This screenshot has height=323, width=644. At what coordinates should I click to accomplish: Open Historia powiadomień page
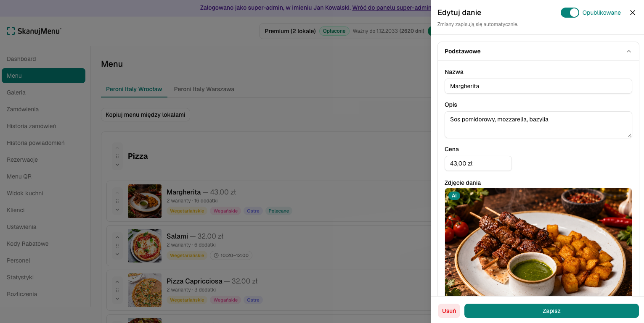pos(43,143)
